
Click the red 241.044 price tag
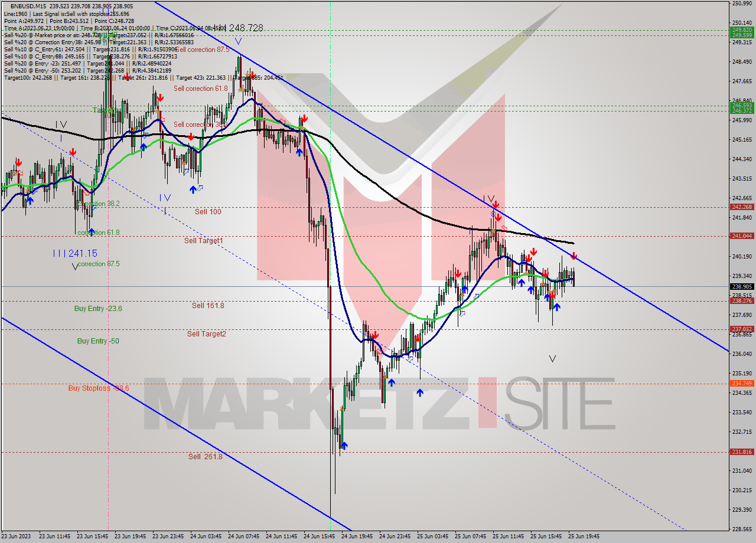click(742, 235)
